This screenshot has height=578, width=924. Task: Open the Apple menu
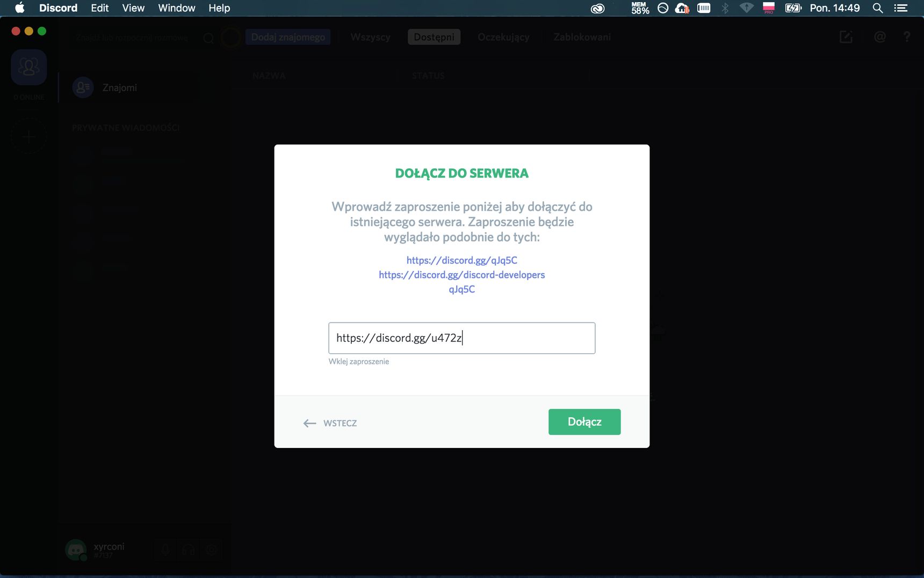[x=20, y=8]
